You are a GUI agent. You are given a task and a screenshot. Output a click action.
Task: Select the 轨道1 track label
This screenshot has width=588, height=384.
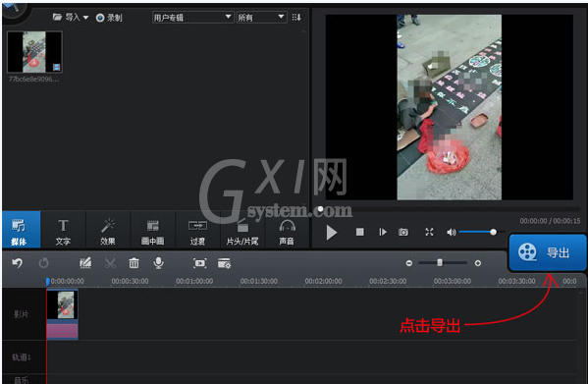22,357
